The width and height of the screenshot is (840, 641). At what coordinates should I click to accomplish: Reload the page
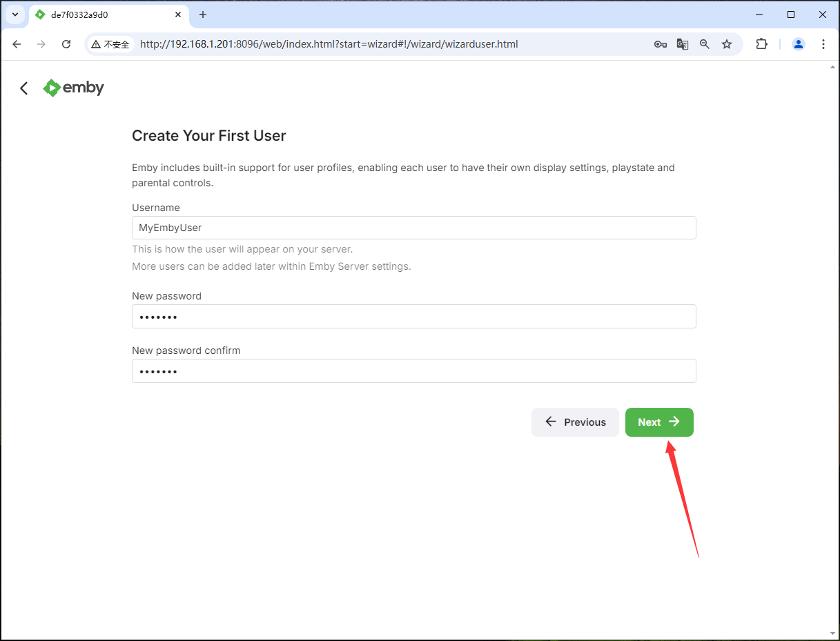coord(66,44)
